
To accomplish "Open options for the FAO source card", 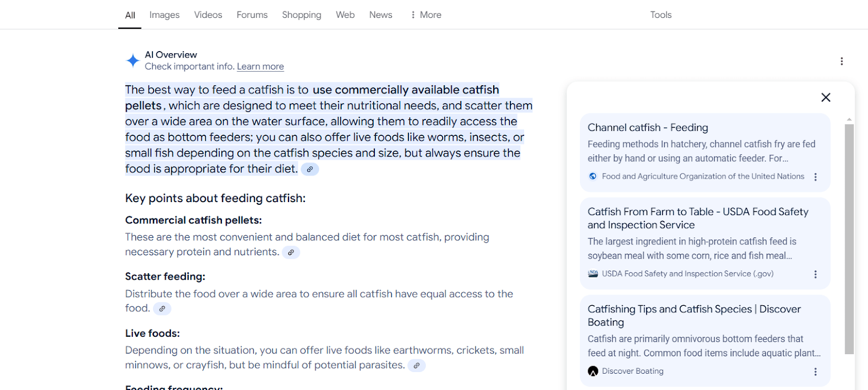I will 815,177.
